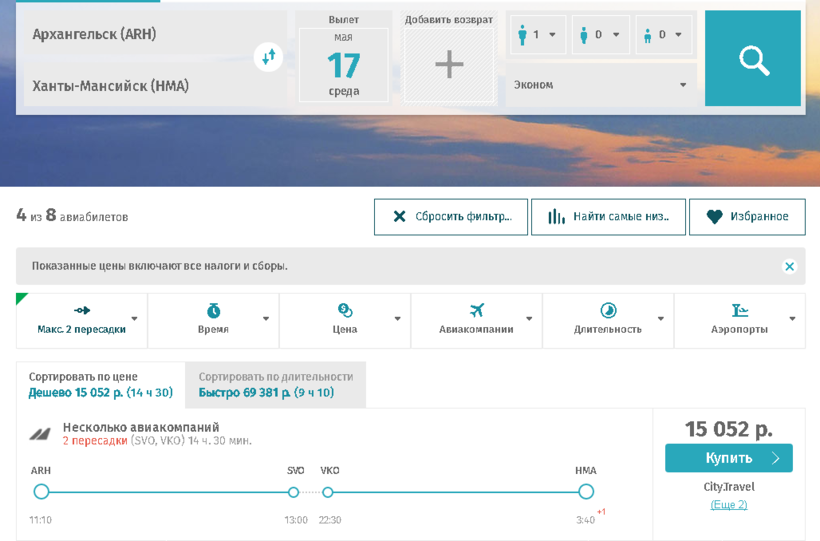Expand the Эконом class dropdown
Image resolution: width=820 pixels, height=541 pixels.
601,85
